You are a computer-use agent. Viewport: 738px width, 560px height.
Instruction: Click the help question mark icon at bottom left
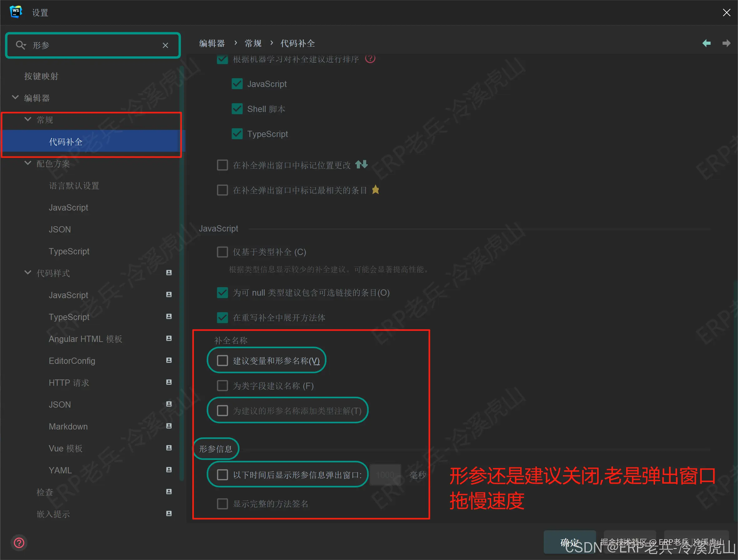pyautogui.click(x=19, y=542)
